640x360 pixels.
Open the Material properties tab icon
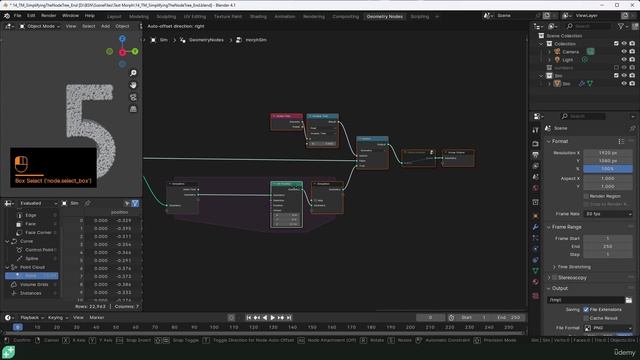click(536, 282)
